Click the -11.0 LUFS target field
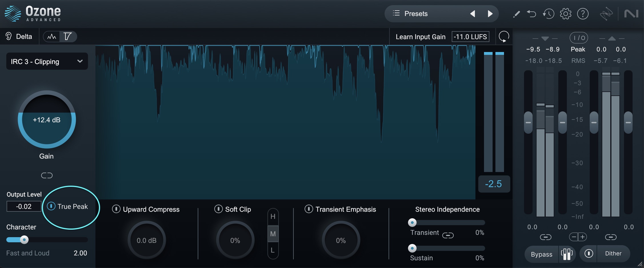 click(470, 37)
